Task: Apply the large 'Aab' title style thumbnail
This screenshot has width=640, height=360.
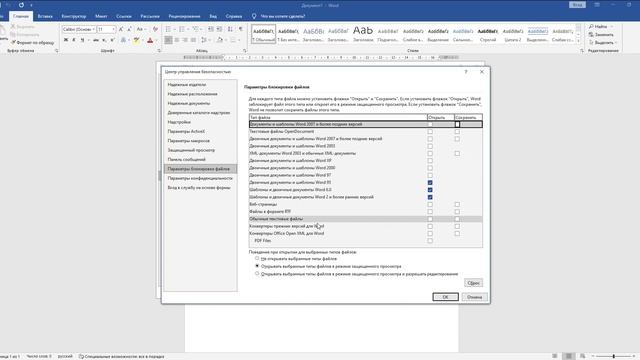Action: point(363,34)
